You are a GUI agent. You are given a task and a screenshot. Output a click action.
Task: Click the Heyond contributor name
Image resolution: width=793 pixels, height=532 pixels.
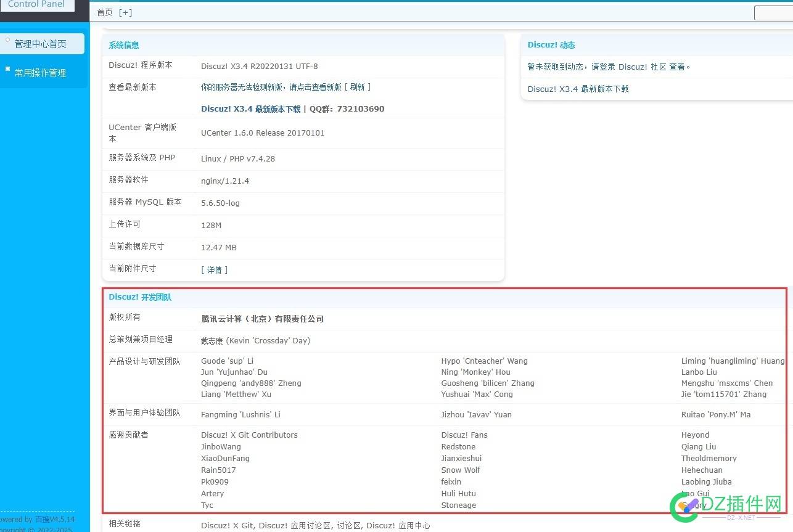coord(695,435)
